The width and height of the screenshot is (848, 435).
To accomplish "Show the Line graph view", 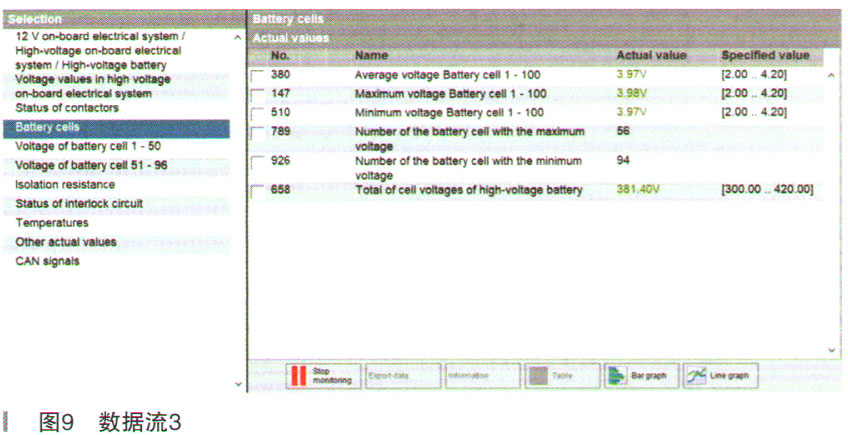I will coord(720,375).
